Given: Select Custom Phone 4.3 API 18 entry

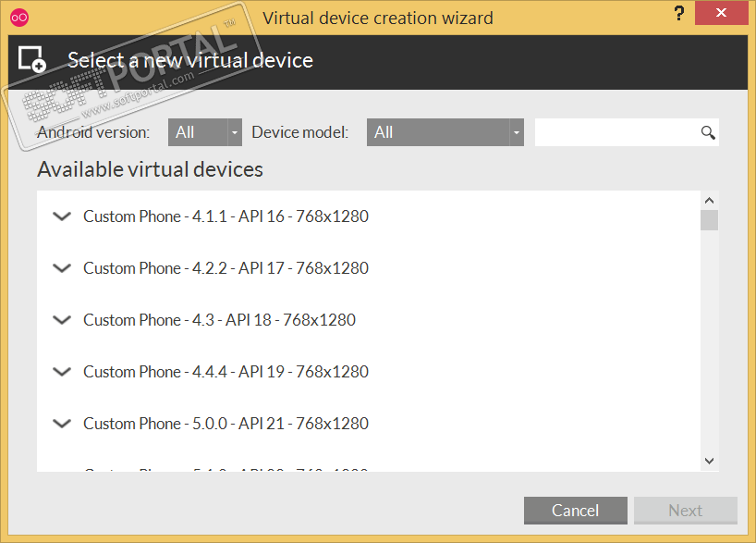Looking at the screenshot, I should 219,320.
